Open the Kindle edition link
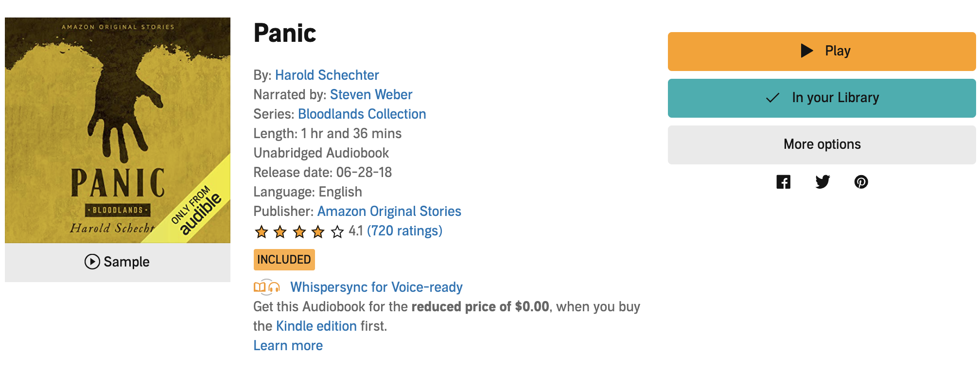The width and height of the screenshot is (980, 392). [x=316, y=326]
